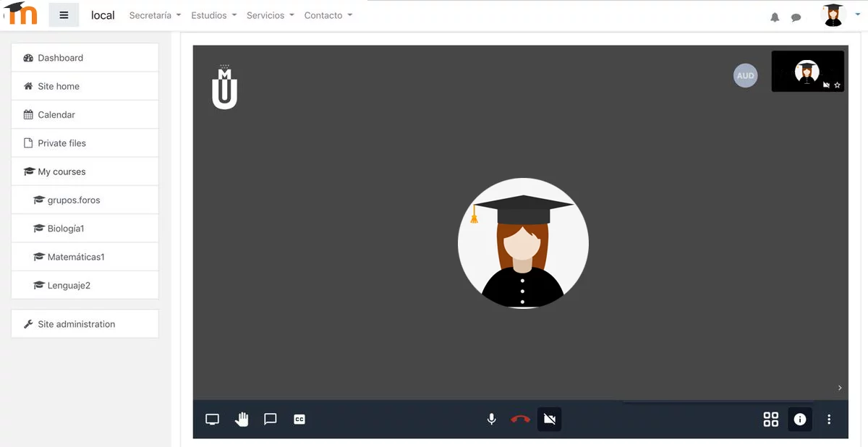Click the share screen icon
Viewport: 868px width, 447px height.
(212, 420)
